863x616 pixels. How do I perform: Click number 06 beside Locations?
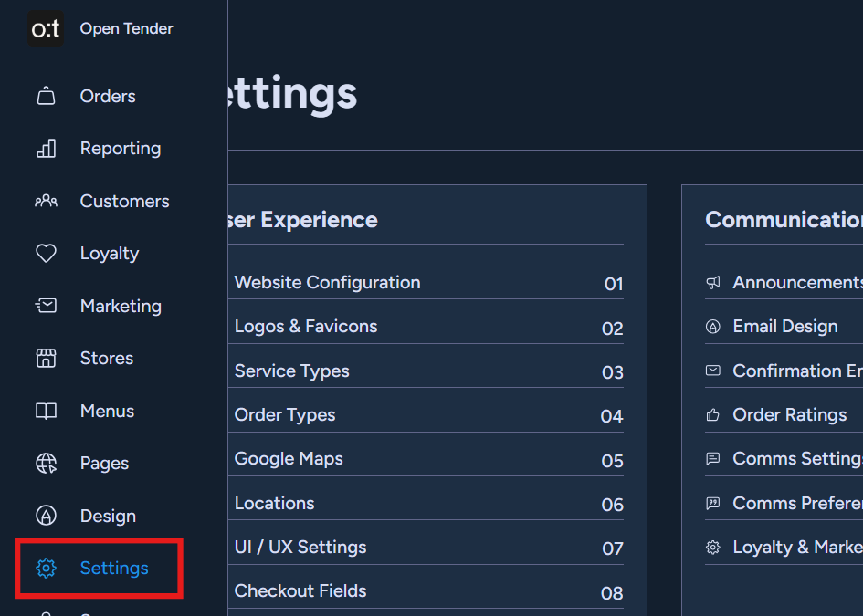pyautogui.click(x=613, y=505)
